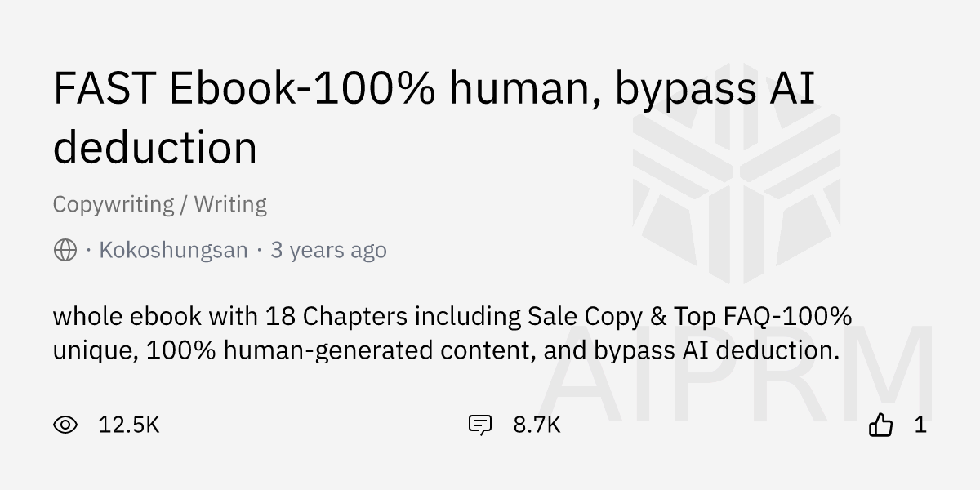980x490 pixels.
Task: Open the Writing activity label
Action: [x=230, y=204]
